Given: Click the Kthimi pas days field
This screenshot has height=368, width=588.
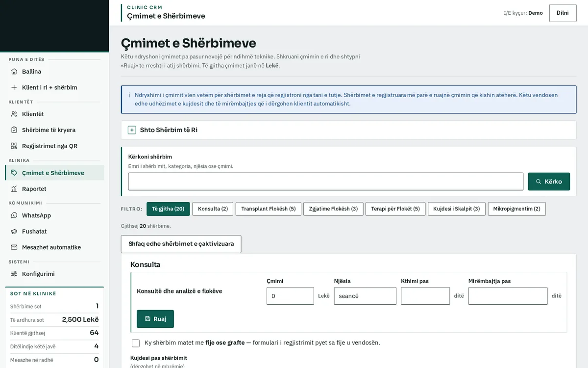Looking at the screenshot, I should click(425, 296).
